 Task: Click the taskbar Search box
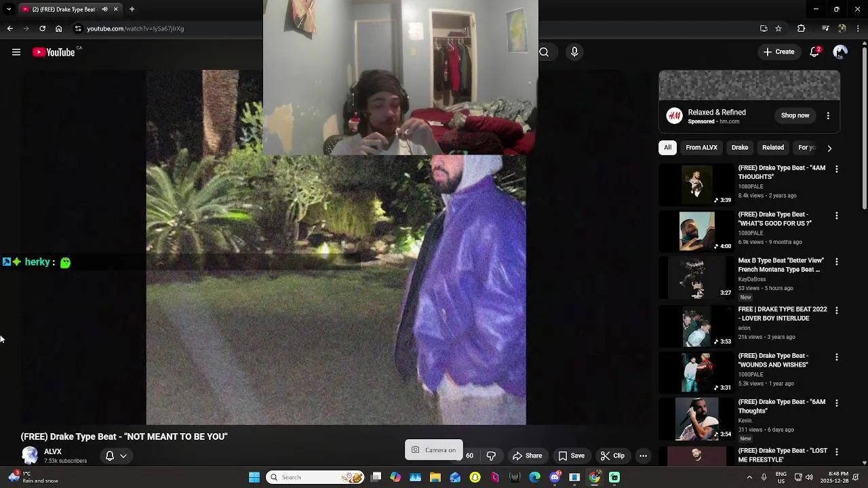pyautogui.click(x=315, y=477)
